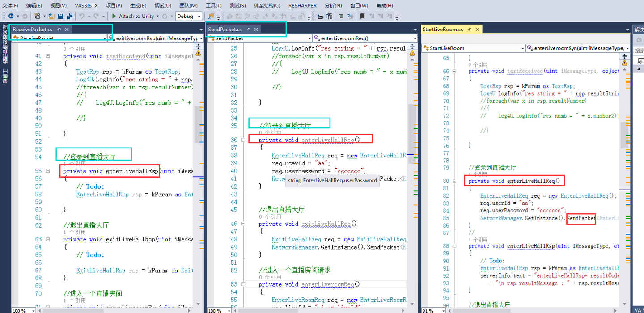
Task: Click the New Project toolbar icon
Action: pyautogui.click(x=37, y=16)
